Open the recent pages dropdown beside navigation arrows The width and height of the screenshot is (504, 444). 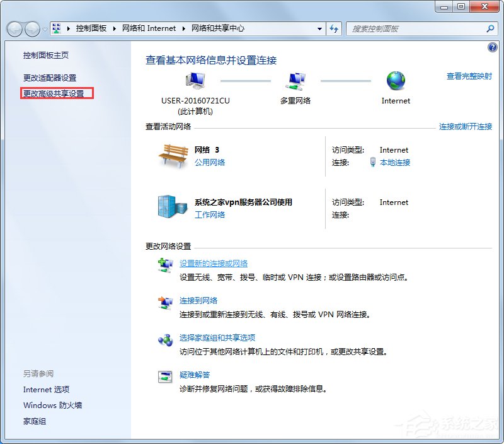(x=44, y=29)
